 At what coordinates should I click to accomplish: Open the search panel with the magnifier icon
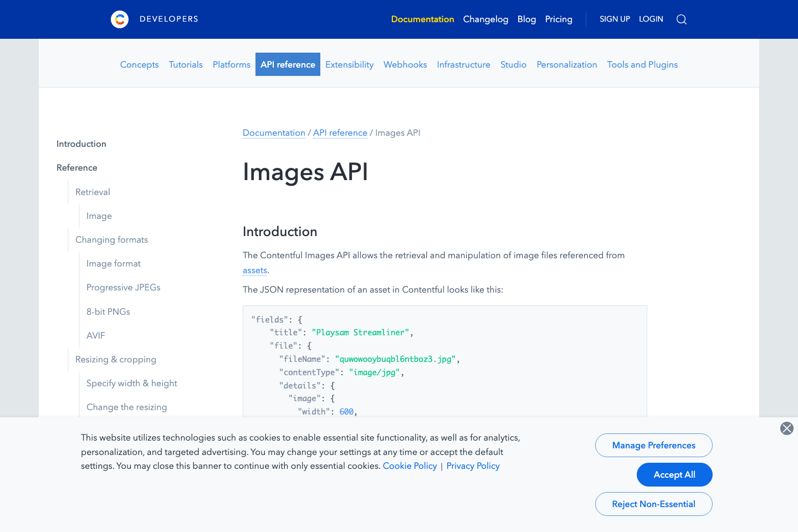click(681, 19)
